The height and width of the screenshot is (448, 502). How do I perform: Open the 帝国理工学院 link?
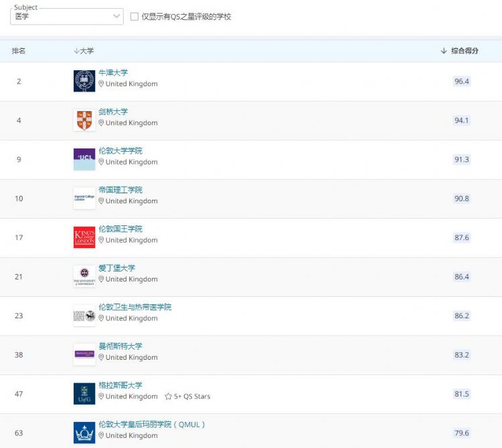click(120, 190)
